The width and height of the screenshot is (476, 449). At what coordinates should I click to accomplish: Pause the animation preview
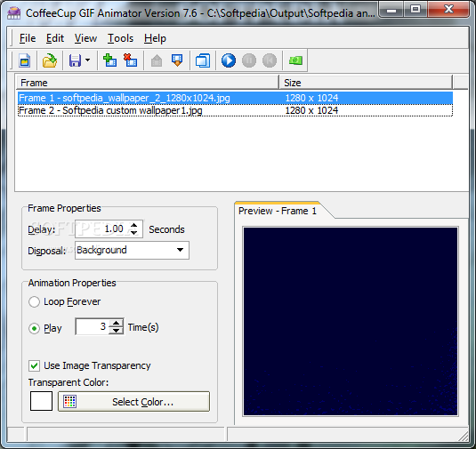tap(249, 60)
